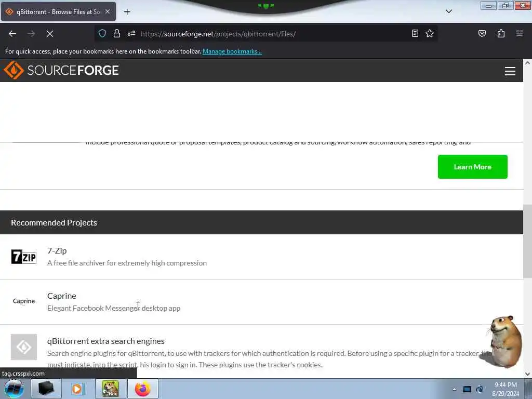532x399 pixels.
Task: List all tabs dropdown arrow
Action: 448,11
